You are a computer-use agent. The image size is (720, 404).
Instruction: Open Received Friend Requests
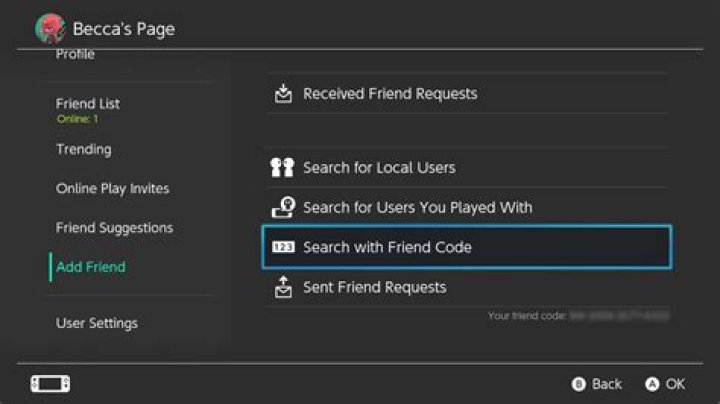[x=467, y=94]
